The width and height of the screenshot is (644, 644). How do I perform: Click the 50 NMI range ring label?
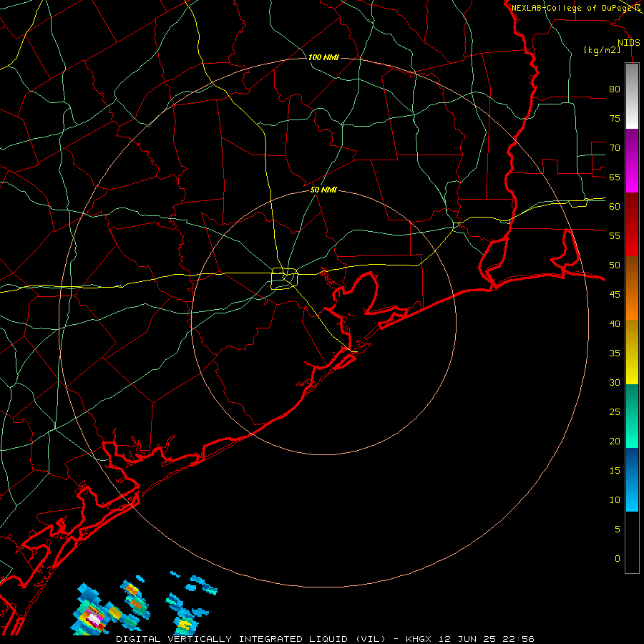click(x=323, y=190)
